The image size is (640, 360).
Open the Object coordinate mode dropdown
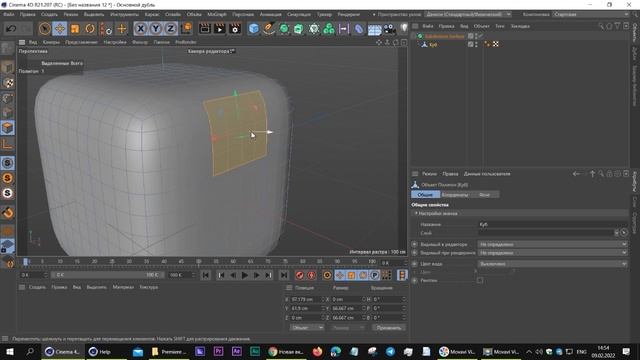tap(307, 327)
